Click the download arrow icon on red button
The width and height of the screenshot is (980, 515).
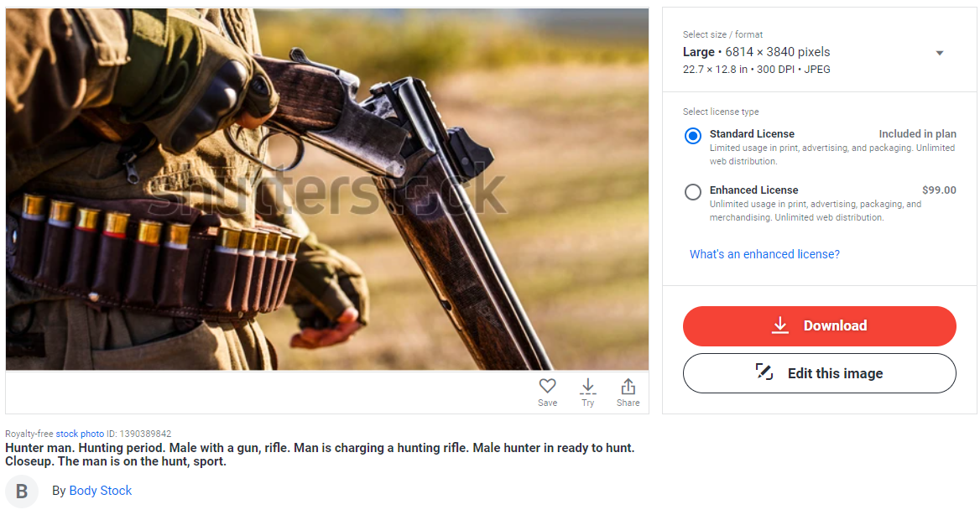point(780,325)
